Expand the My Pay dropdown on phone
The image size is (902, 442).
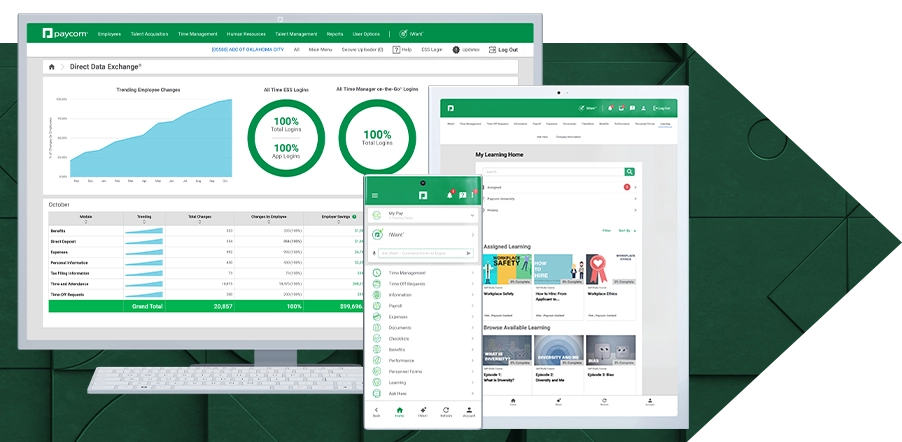472,215
